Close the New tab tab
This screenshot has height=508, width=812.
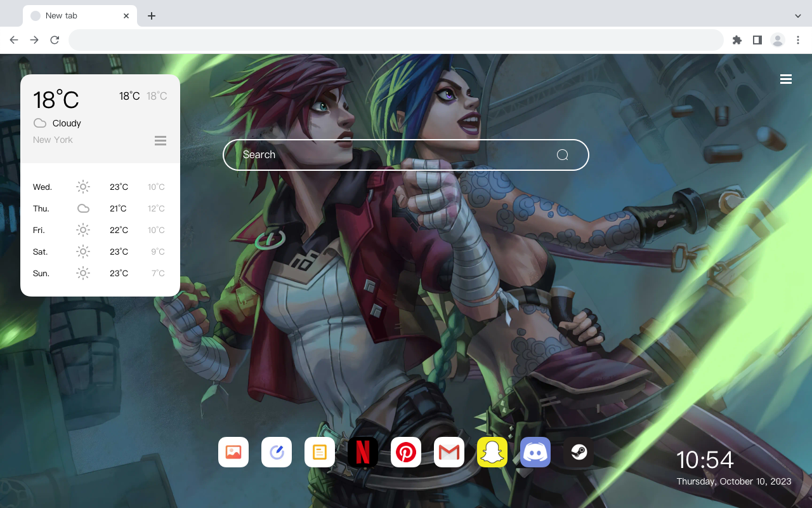[126, 16]
